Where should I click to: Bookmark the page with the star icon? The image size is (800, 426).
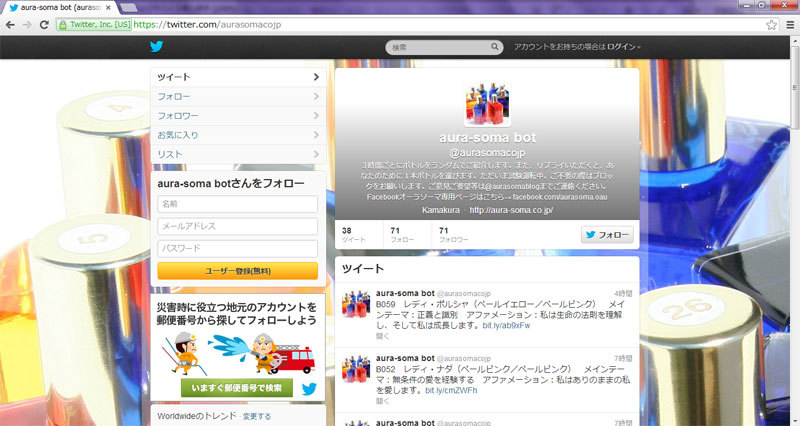point(771,24)
